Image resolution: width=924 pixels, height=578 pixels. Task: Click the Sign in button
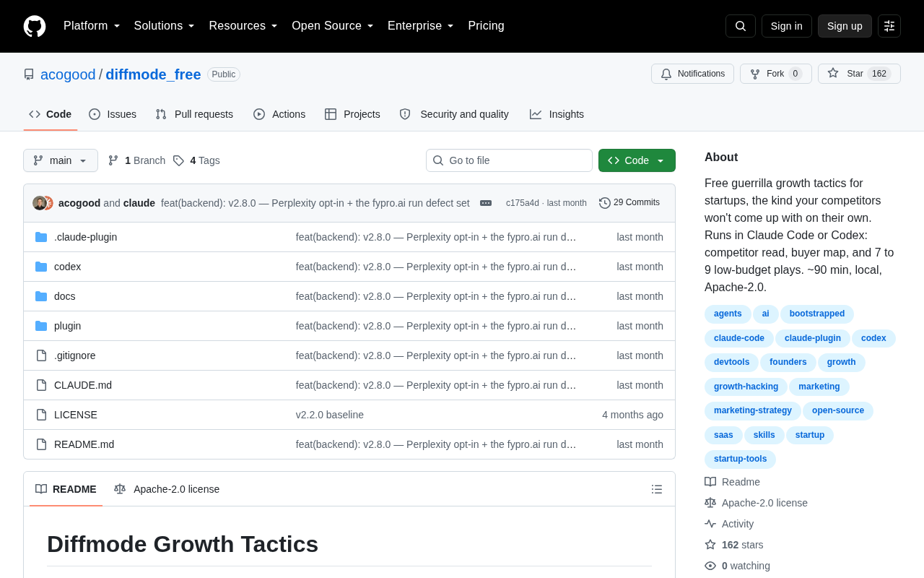[x=787, y=26]
